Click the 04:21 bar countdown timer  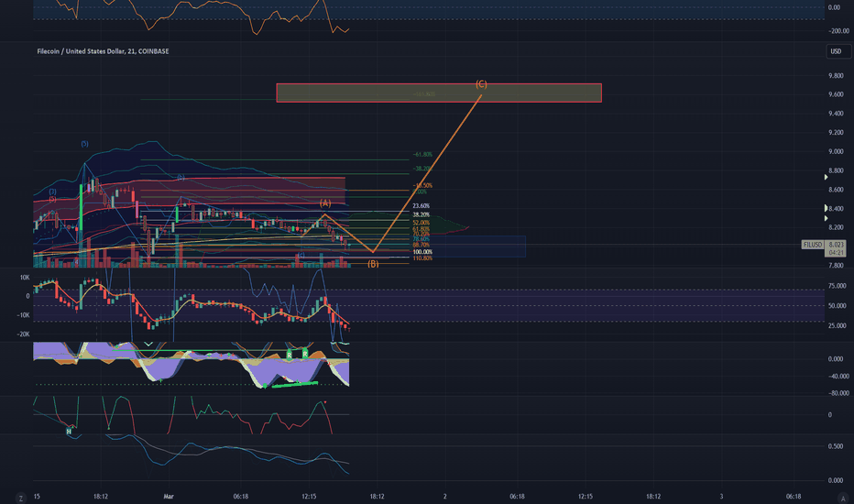click(836, 253)
